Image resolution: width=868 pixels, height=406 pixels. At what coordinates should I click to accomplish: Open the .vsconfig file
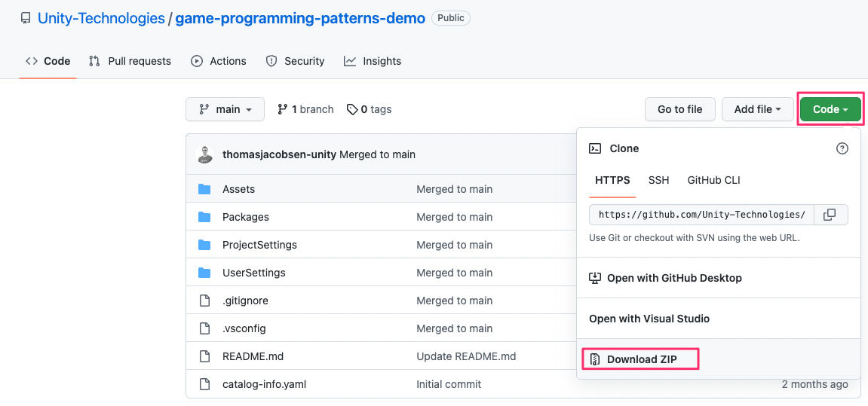click(244, 328)
